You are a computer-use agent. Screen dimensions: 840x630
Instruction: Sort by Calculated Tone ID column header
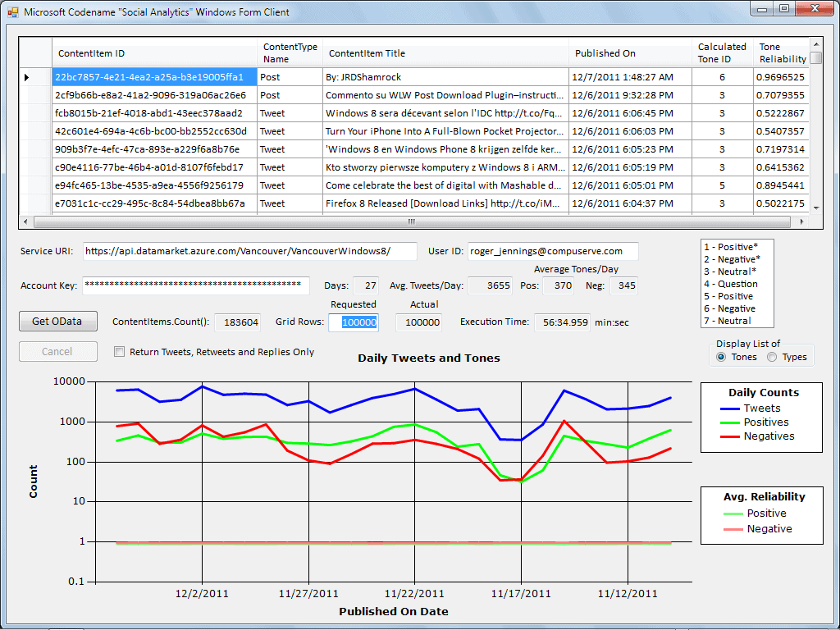click(722, 53)
